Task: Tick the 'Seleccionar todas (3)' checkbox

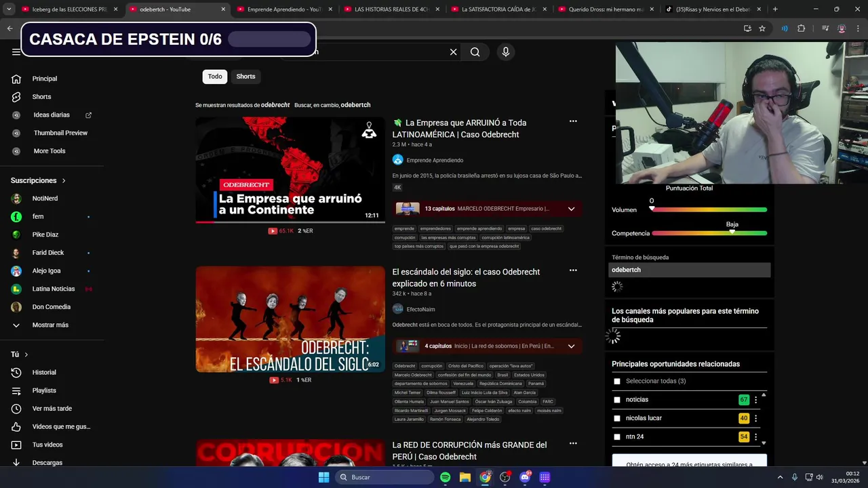Action: click(617, 381)
